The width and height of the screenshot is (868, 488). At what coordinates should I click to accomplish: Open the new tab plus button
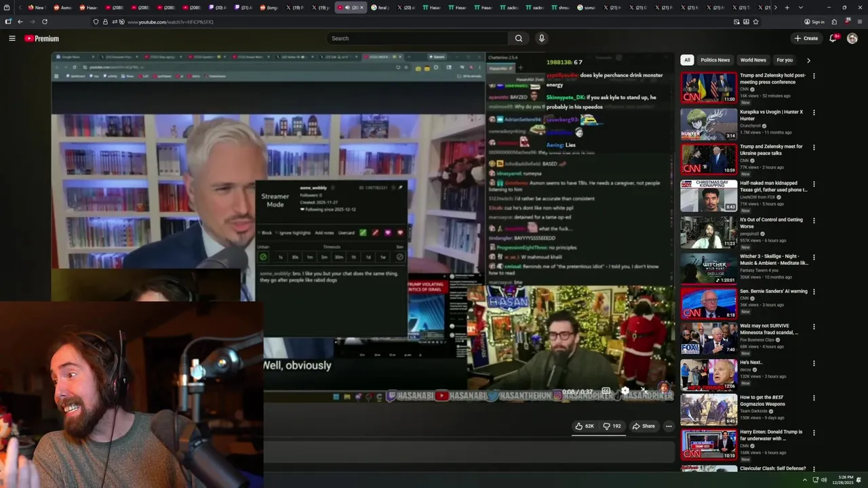point(787,7)
